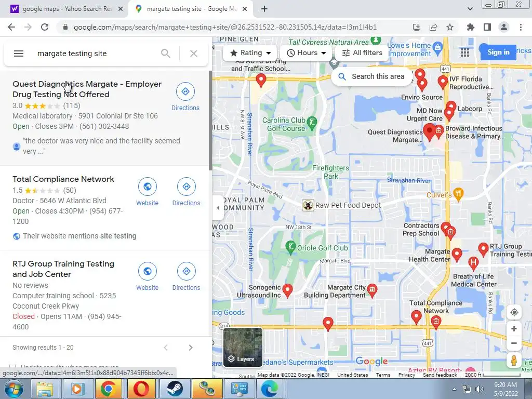
Task: Toggle Update results when map moves checkbox
Action: [12, 367]
